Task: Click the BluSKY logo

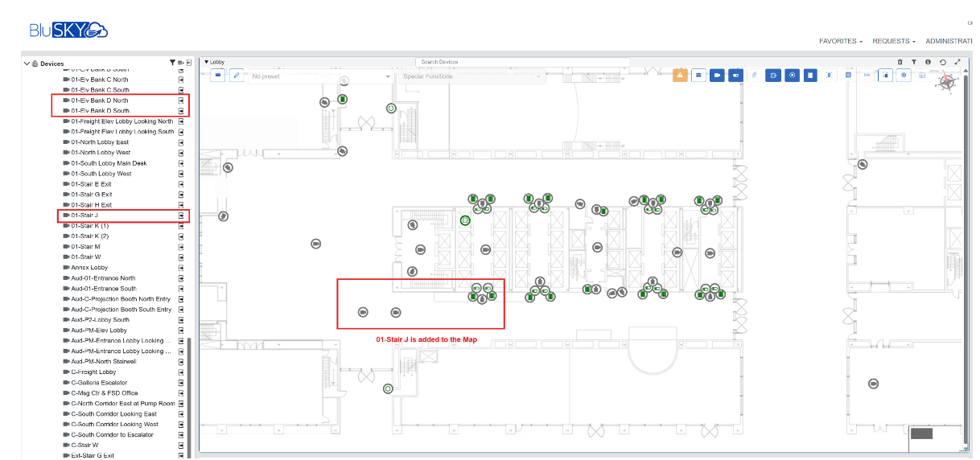Action: click(x=68, y=31)
